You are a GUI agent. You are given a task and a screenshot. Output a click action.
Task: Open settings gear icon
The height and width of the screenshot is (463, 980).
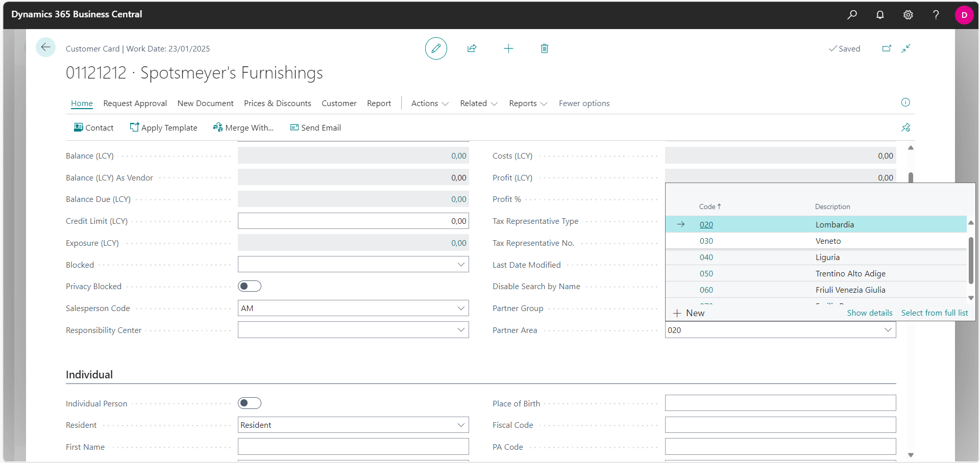pos(908,15)
